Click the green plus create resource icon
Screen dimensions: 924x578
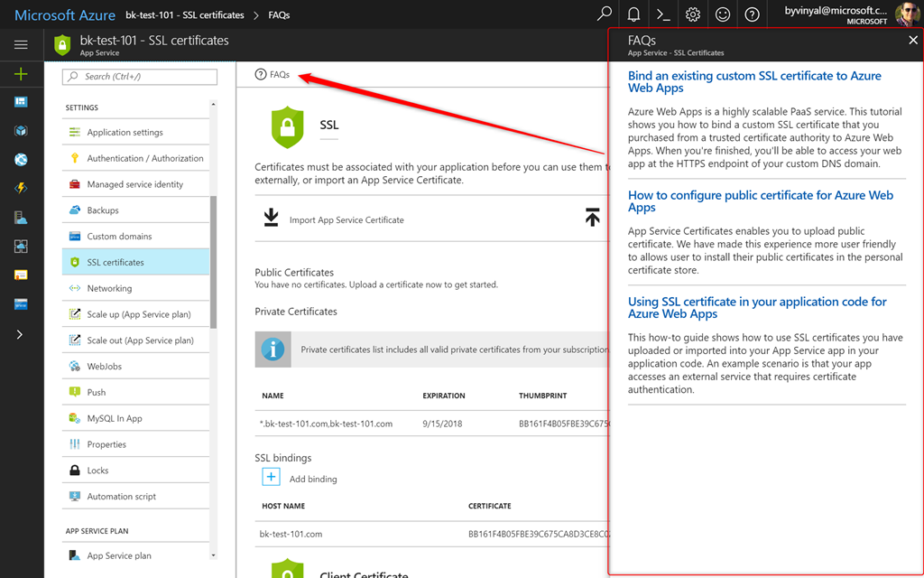click(21, 74)
